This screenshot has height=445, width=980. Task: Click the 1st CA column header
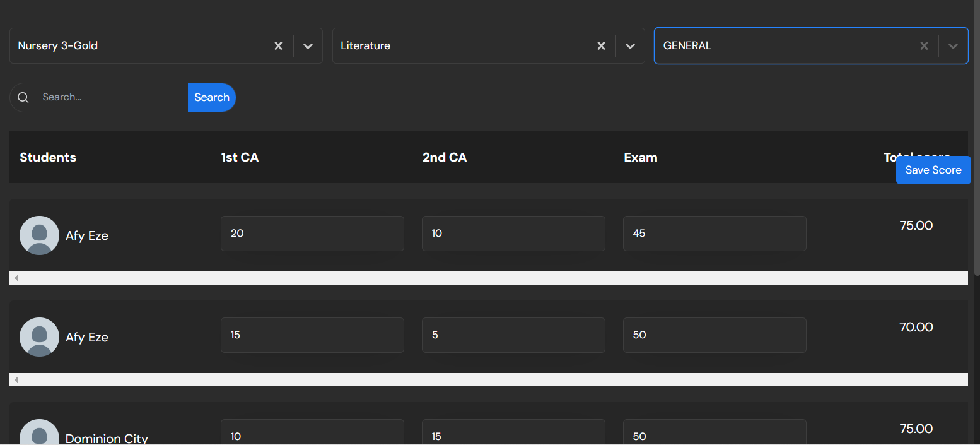pyautogui.click(x=240, y=158)
